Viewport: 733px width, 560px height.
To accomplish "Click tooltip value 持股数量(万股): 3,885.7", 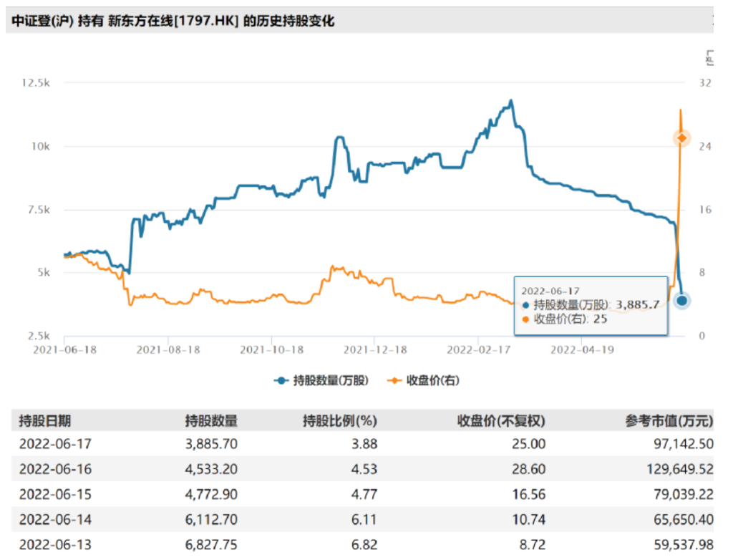I will 591,304.
